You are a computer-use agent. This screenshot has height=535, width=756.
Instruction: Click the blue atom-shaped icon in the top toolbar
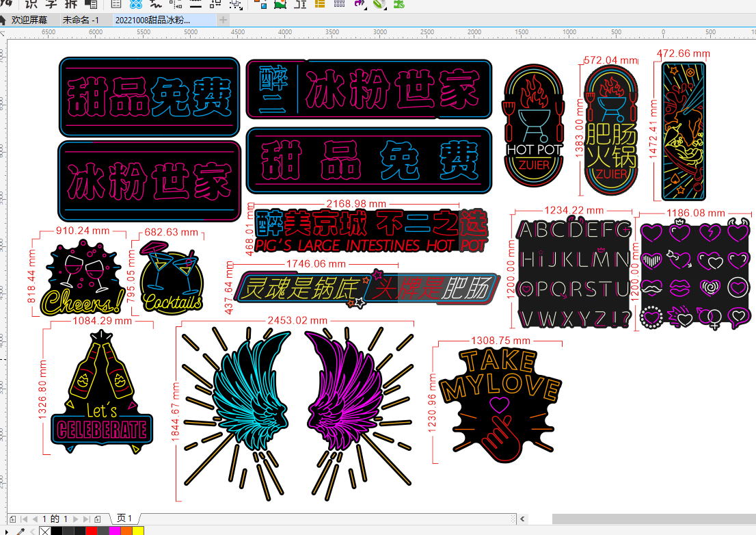135,5
